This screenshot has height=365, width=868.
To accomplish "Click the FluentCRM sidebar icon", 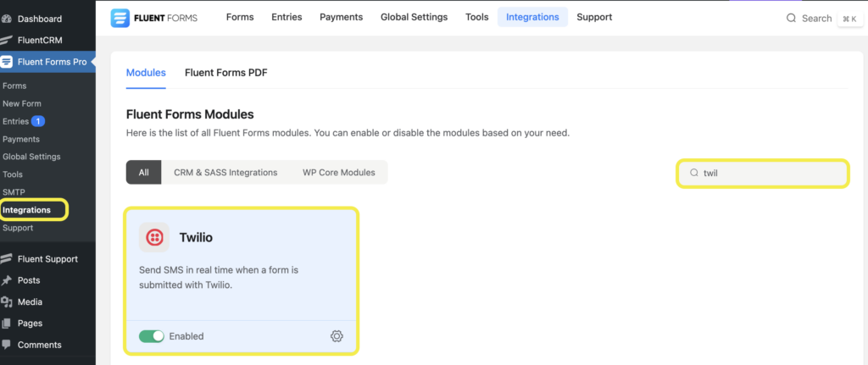I will pyautogui.click(x=7, y=40).
